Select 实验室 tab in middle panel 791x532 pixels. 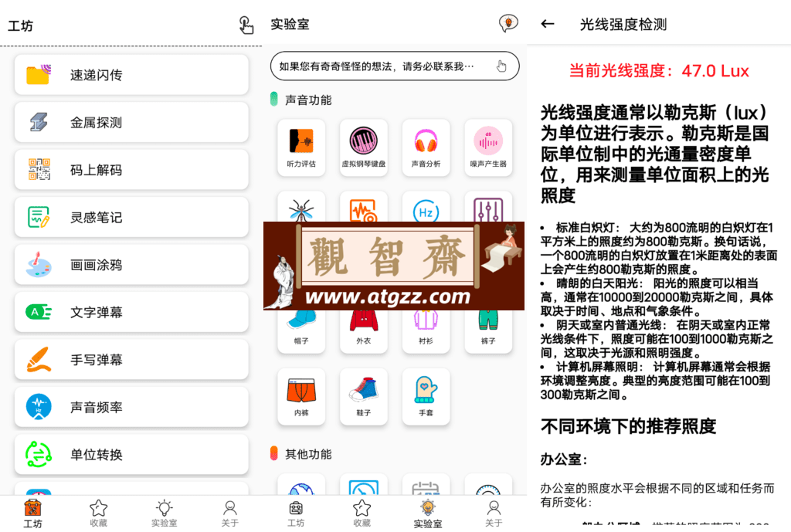click(427, 513)
